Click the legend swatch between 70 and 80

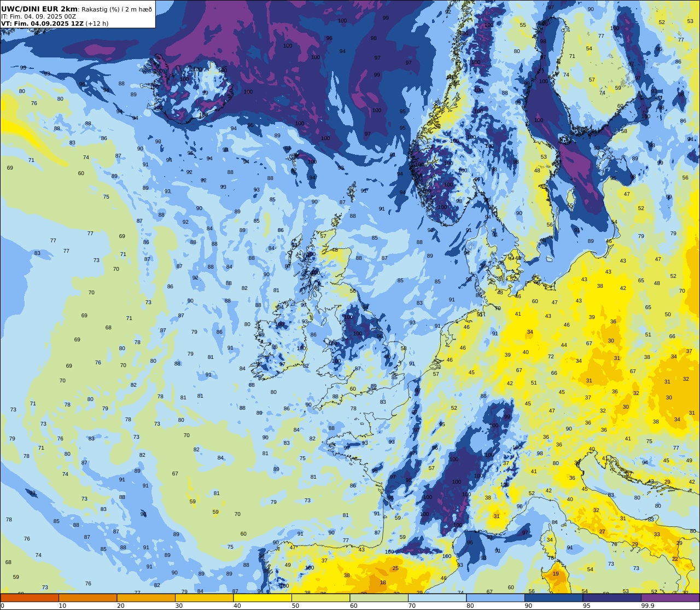[x=437, y=598]
